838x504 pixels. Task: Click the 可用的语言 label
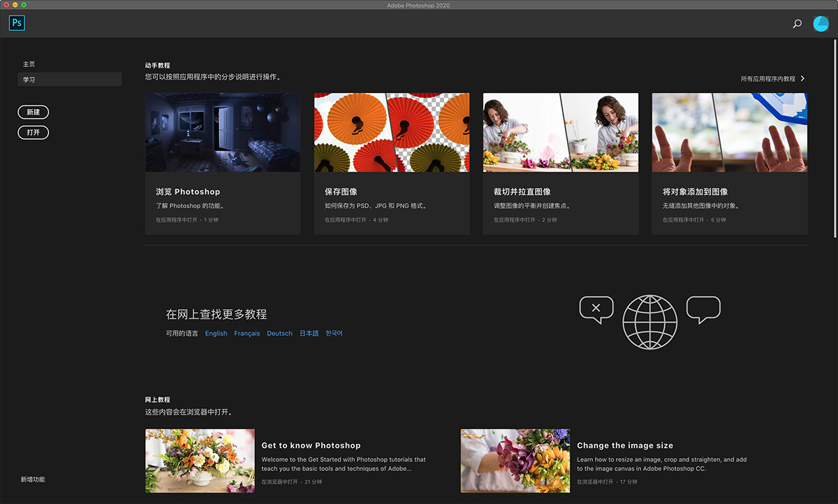point(182,334)
